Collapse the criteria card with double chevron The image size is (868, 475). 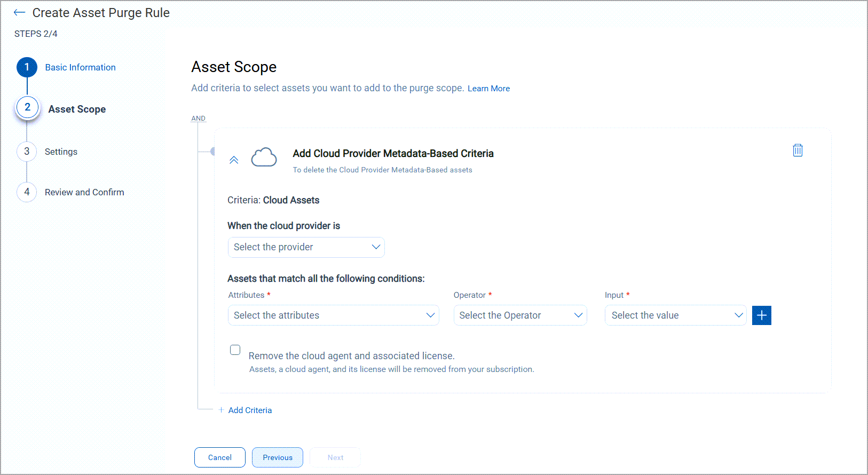tap(234, 160)
